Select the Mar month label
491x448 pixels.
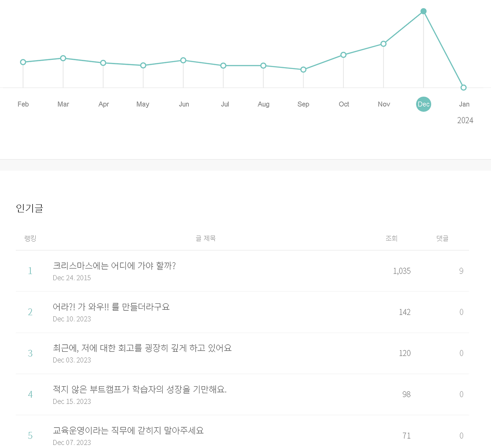[63, 104]
